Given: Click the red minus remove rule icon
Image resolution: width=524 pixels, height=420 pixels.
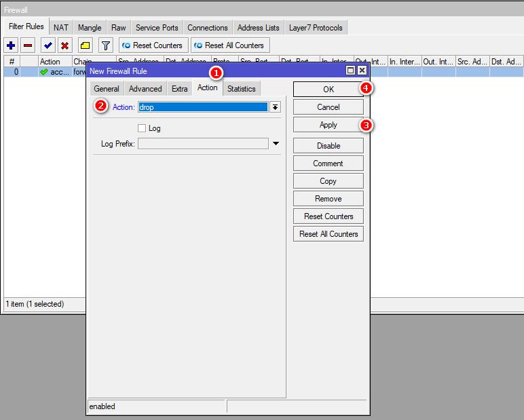Looking at the screenshot, I should coord(28,45).
